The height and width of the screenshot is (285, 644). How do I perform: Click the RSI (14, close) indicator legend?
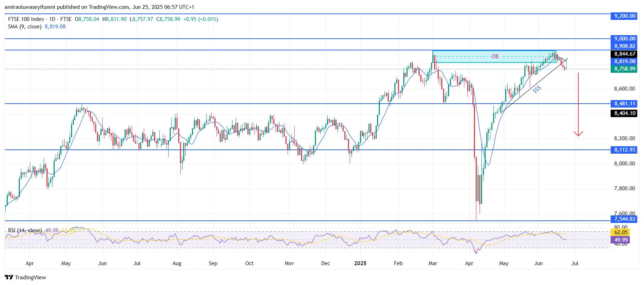pos(25,230)
